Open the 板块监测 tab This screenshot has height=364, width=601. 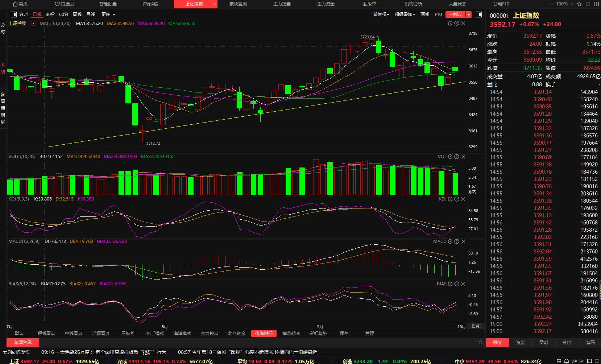238,4
